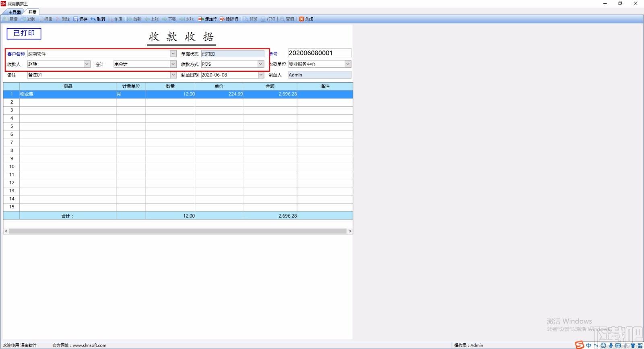
Task: Add a row with 增加行
Action: coord(207,19)
